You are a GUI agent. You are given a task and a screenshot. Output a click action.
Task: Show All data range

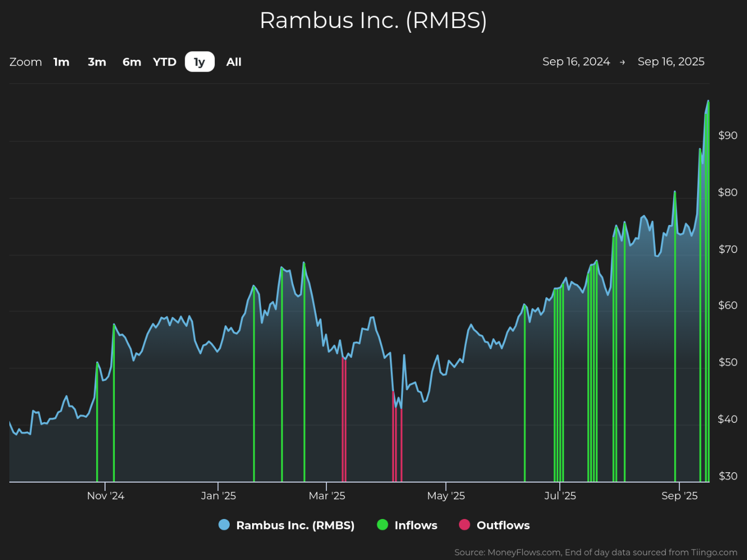pos(234,62)
